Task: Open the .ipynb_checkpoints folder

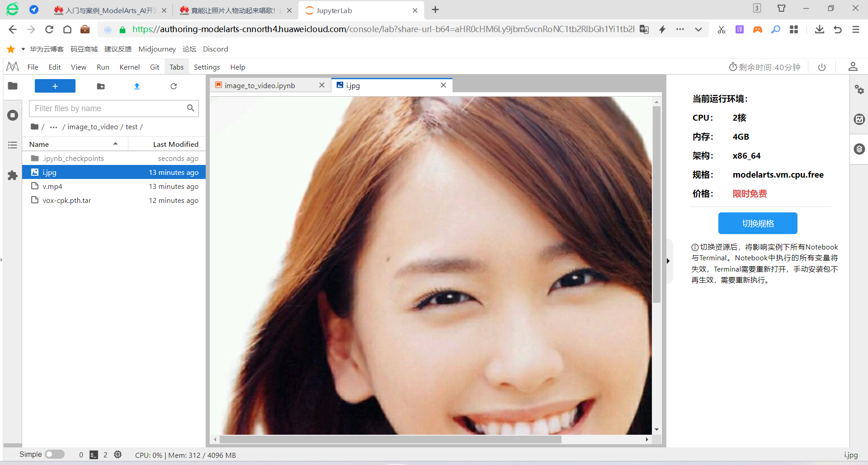Action: point(114,159)
